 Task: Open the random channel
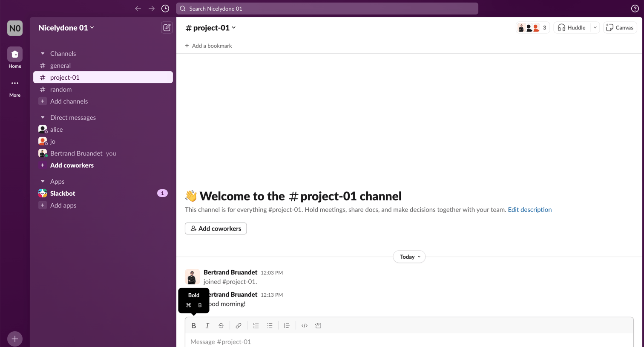[x=103, y=89]
